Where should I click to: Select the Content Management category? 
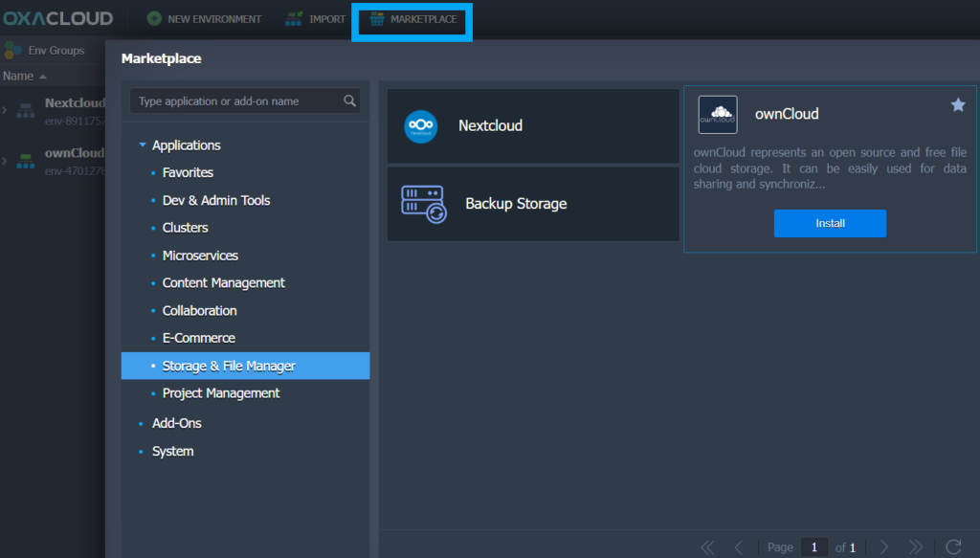[x=224, y=283]
